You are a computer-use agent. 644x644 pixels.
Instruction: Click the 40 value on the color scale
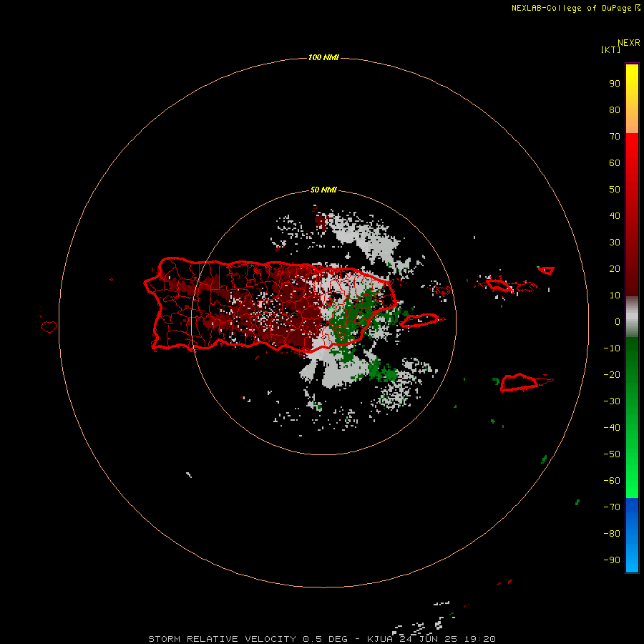coord(615,216)
